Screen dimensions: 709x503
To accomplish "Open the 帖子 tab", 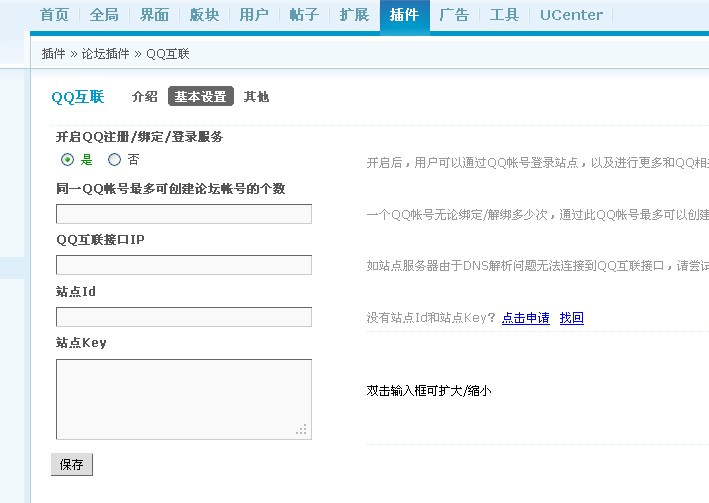I will [x=304, y=15].
